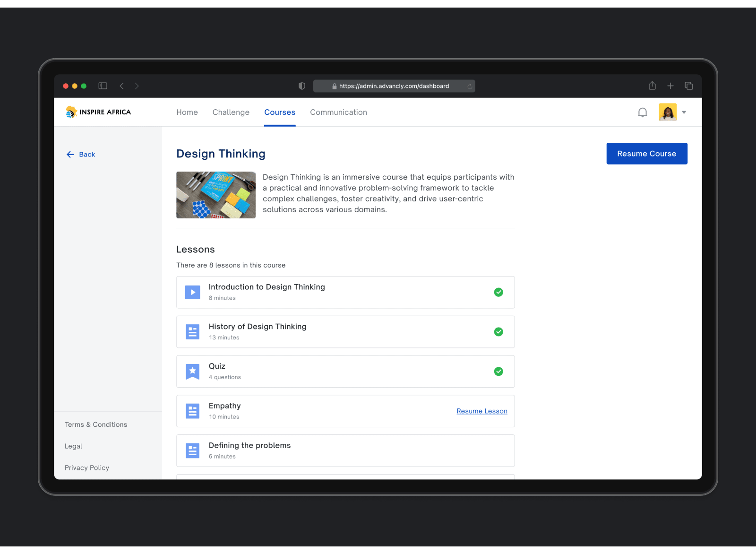The width and height of the screenshot is (756, 554).
Task: Open the Quiz lesson title
Action: click(217, 366)
